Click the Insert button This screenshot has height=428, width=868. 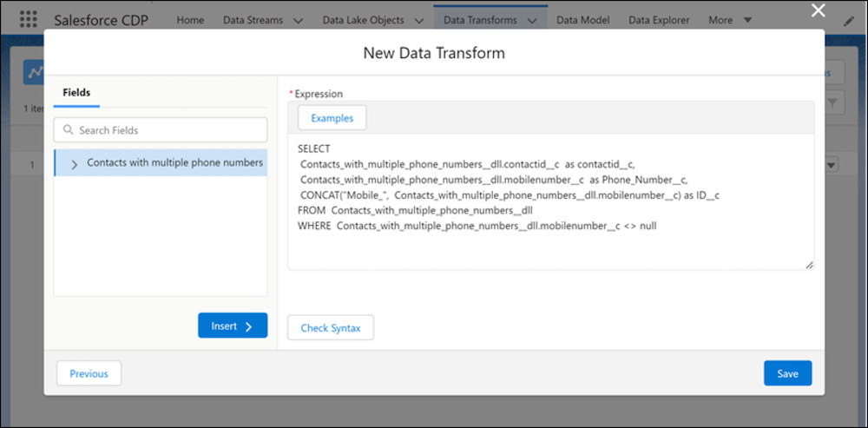[x=233, y=326]
